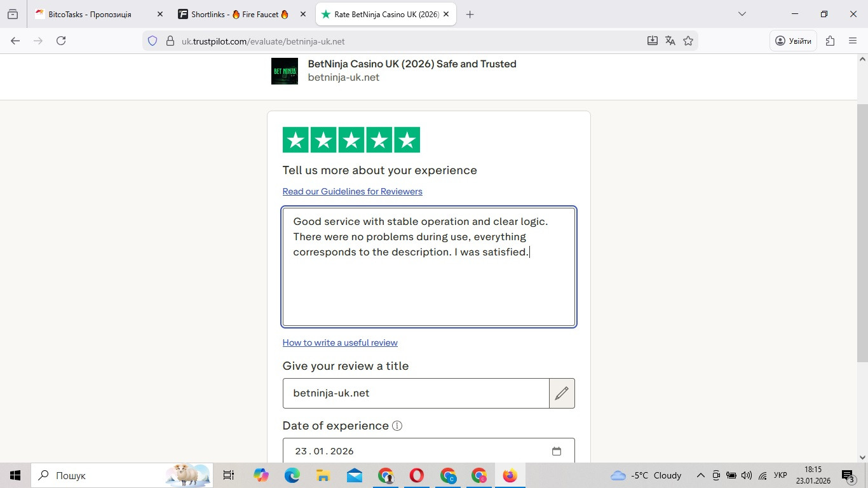Open File Explorer from the taskbar

pos(323,475)
